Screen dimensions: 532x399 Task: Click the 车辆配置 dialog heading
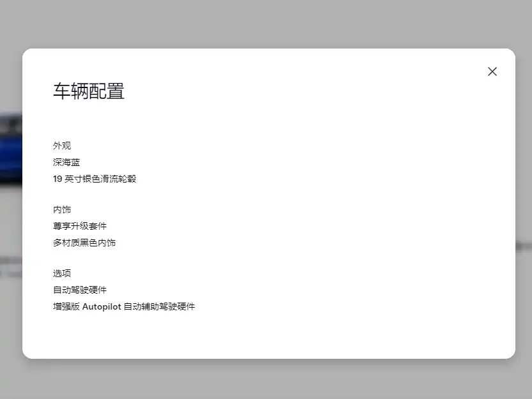(88, 91)
